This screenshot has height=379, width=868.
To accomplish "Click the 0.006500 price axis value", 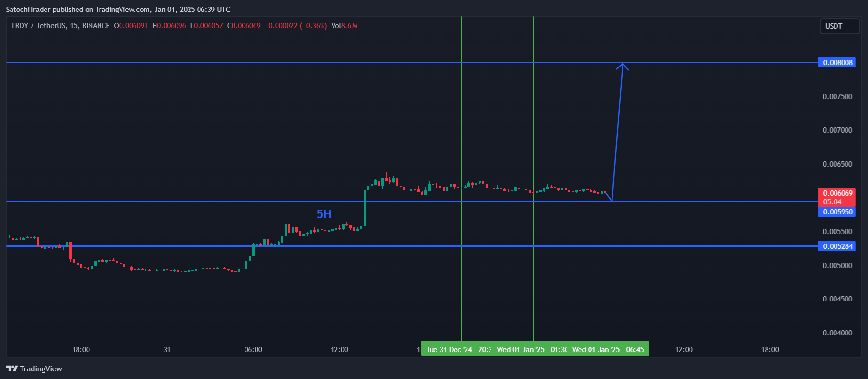I will [837, 164].
